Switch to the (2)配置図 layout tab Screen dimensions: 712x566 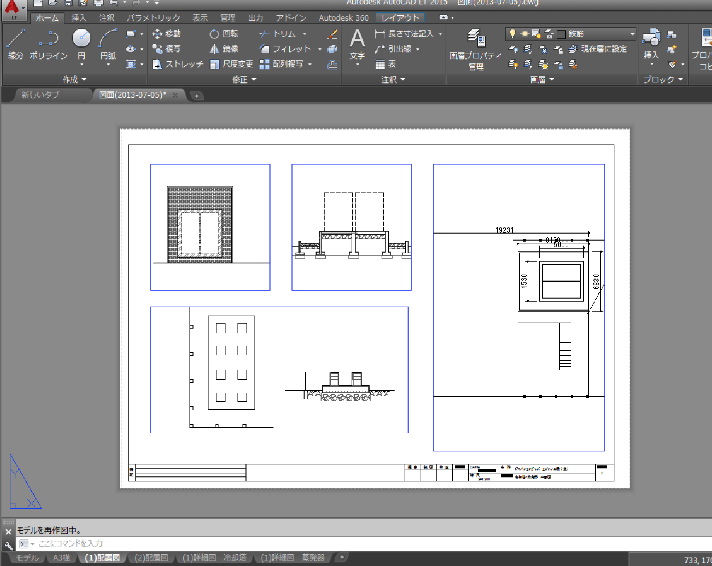(152, 557)
